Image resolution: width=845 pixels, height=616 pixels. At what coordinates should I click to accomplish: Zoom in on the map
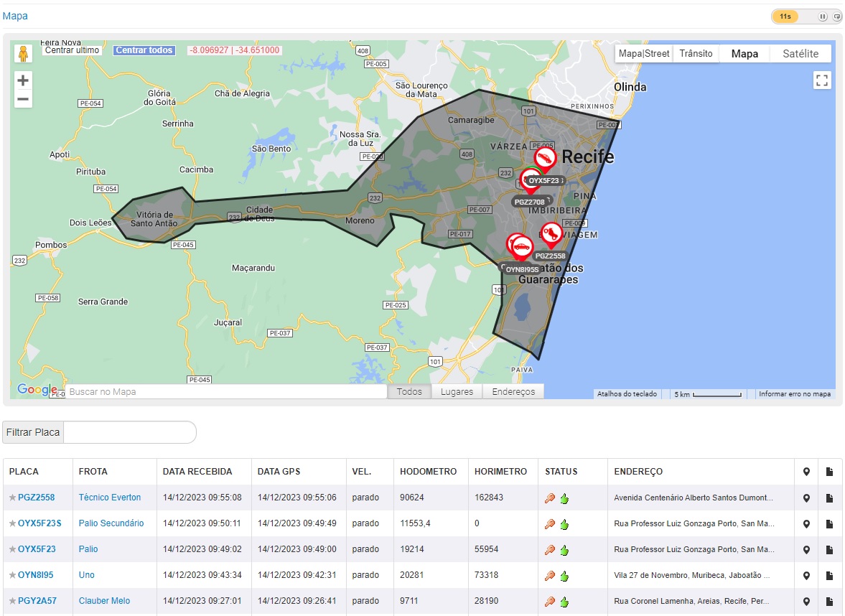23,81
